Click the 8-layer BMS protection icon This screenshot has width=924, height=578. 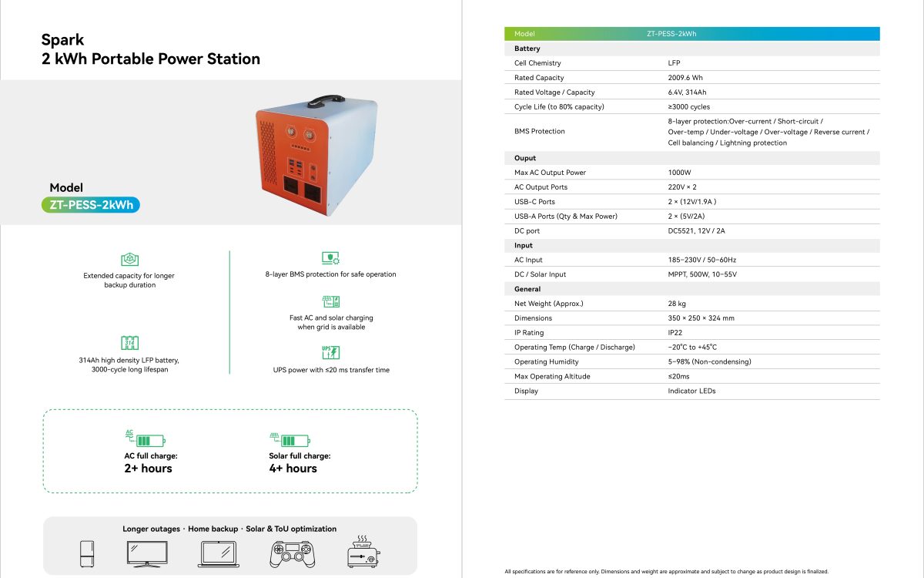point(330,258)
